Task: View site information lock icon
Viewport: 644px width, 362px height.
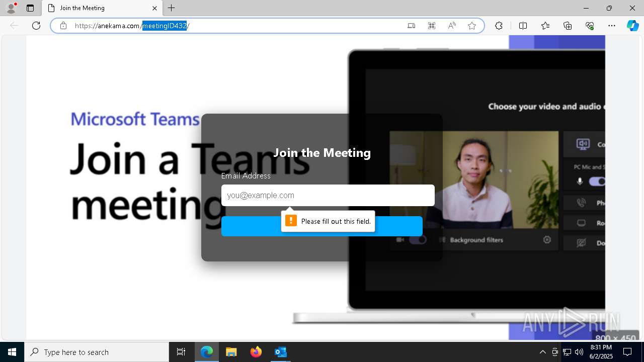Action: coord(63,26)
